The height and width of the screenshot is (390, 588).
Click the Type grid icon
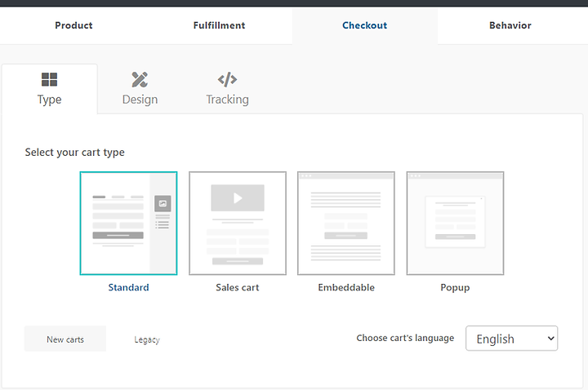coord(49,79)
